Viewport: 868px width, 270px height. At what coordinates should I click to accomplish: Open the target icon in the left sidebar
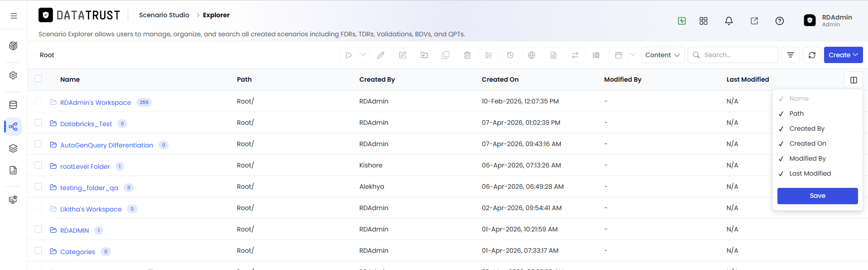[14, 46]
